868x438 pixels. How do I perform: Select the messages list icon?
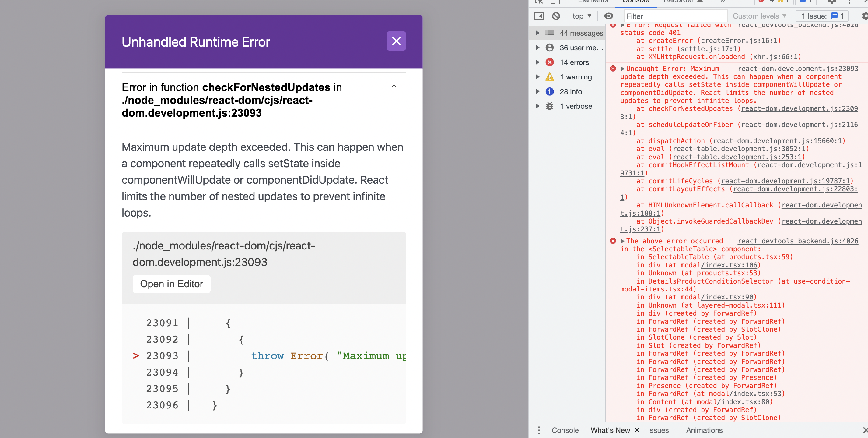(550, 33)
